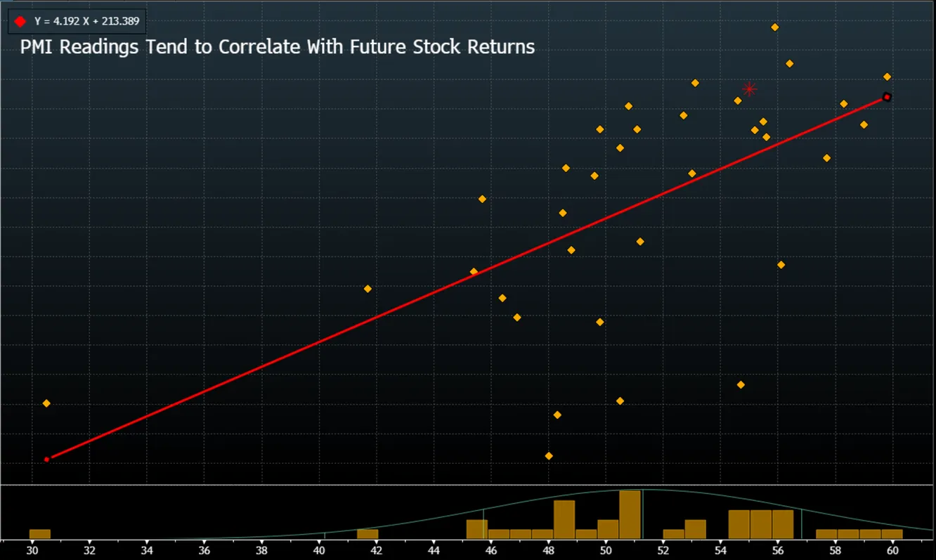Screen dimensions: 936x560
Task: Select the topmost orange data point
Action: click(775, 27)
